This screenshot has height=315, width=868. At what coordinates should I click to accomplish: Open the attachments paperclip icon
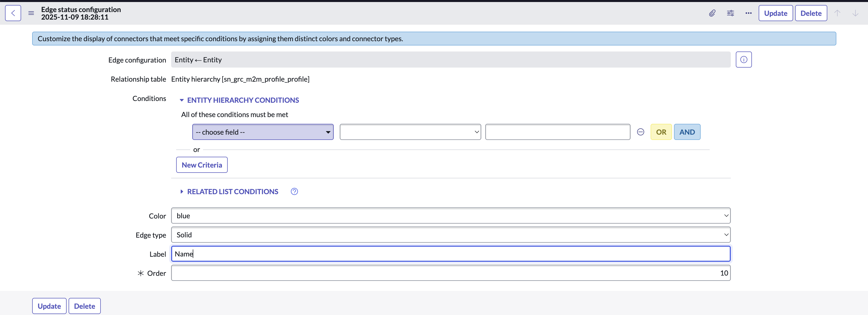click(x=712, y=13)
